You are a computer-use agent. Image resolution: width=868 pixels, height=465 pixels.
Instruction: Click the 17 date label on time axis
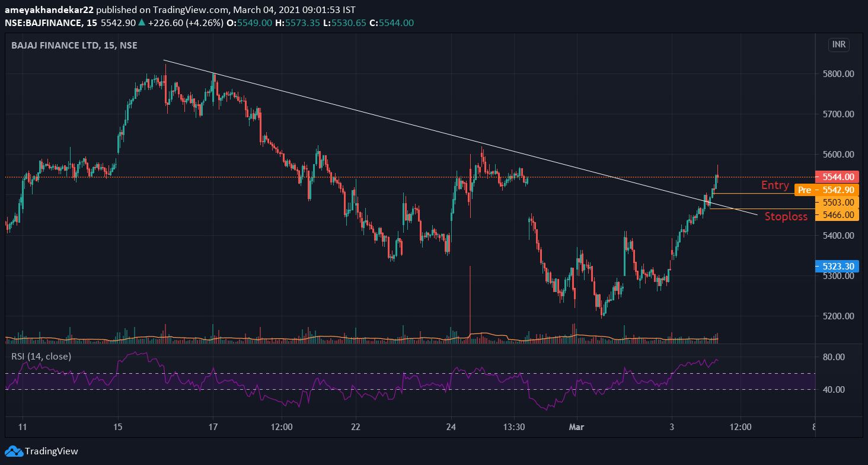(213, 427)
